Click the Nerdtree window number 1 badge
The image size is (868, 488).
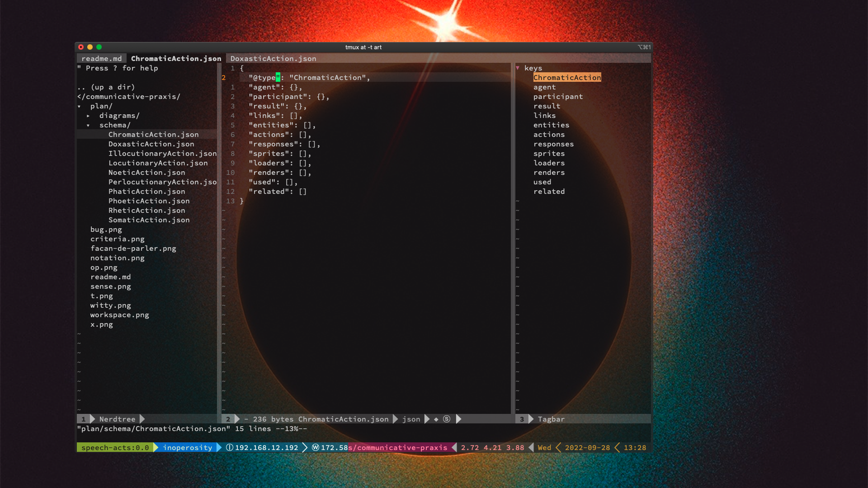[83, 419]
